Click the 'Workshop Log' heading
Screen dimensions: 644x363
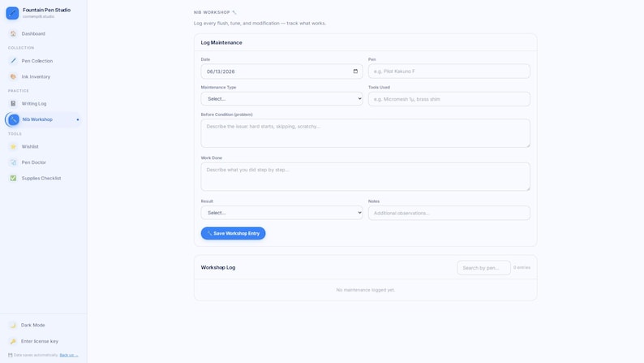[x=218, y=268]
